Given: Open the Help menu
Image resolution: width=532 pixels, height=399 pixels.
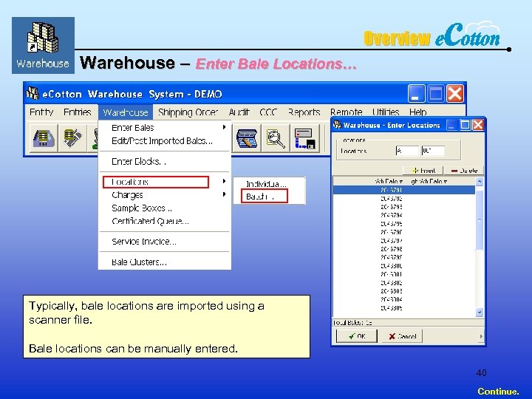Looking at the screenshot, I should tap(417, 112).
